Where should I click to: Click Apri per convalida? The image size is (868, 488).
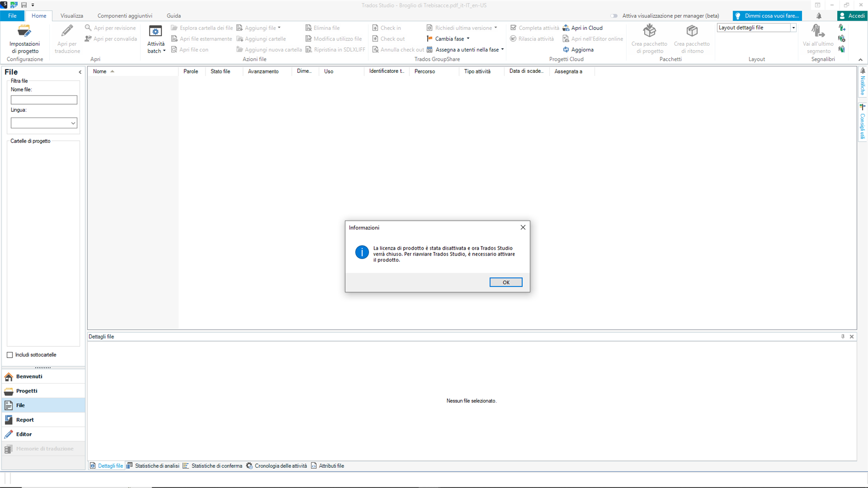(110, 39)
